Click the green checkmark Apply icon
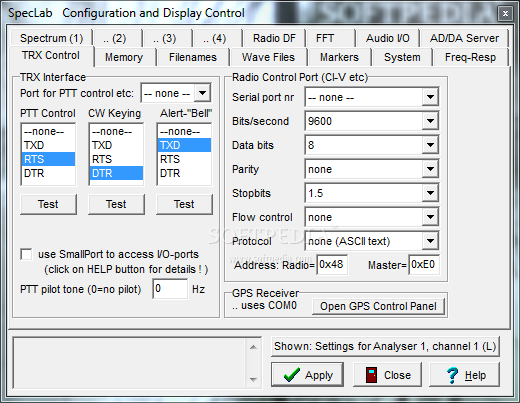This screenshot has height=403, width=520. click(292, 375)
